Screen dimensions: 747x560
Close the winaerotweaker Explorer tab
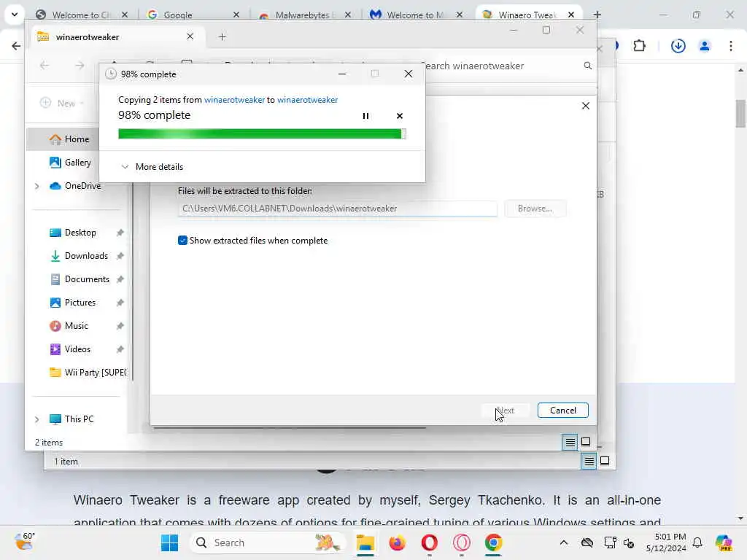pos(190,36)
